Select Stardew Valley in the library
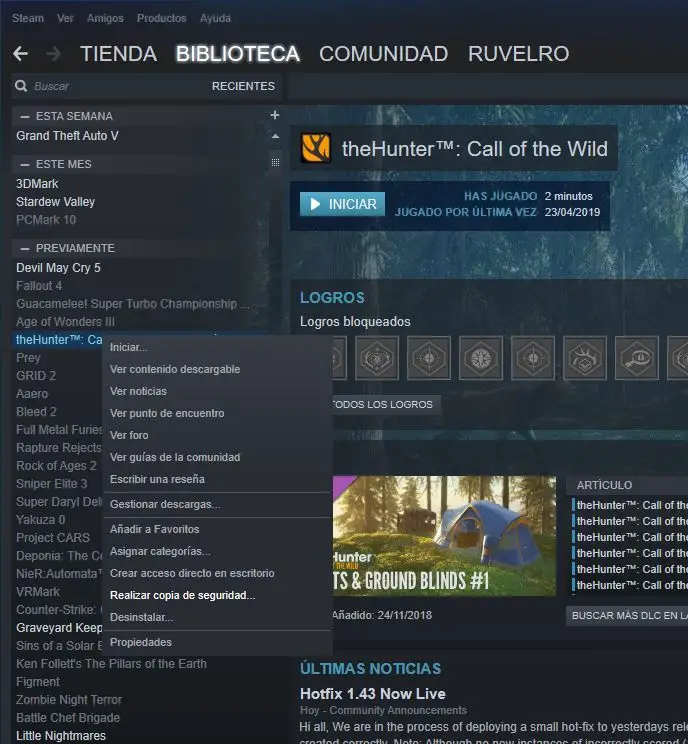Screen dimensions: 688x744 tap(56, 202)
